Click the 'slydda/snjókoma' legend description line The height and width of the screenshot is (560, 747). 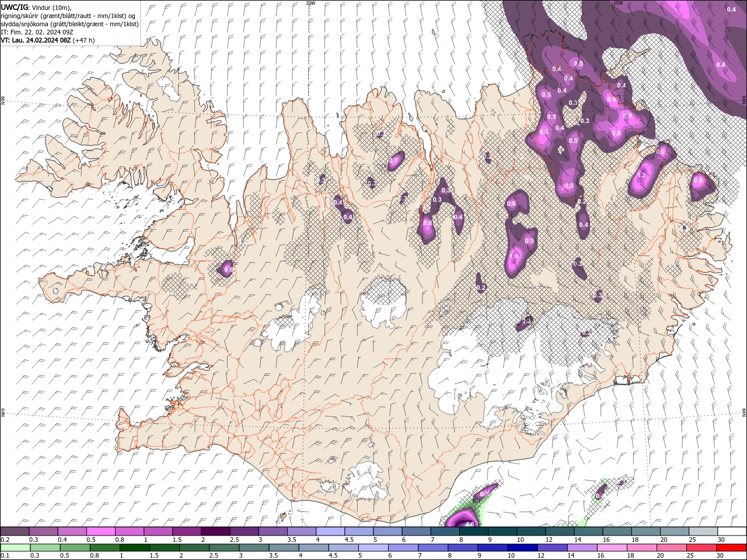69,24
